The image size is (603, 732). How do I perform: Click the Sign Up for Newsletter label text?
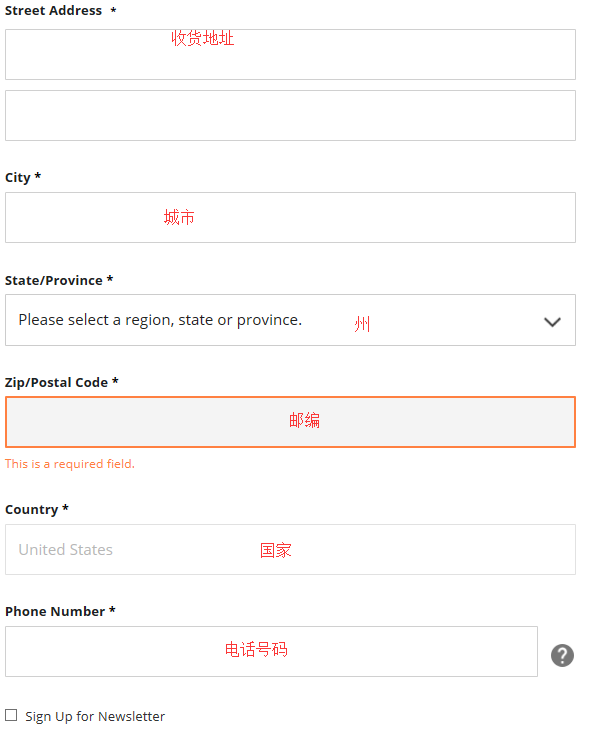(95, 716)
